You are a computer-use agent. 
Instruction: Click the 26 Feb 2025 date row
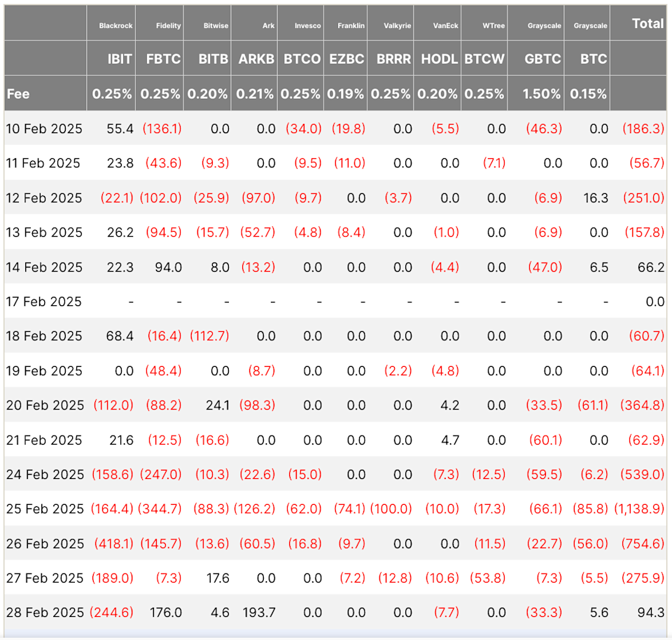click(x=335, y=543)
